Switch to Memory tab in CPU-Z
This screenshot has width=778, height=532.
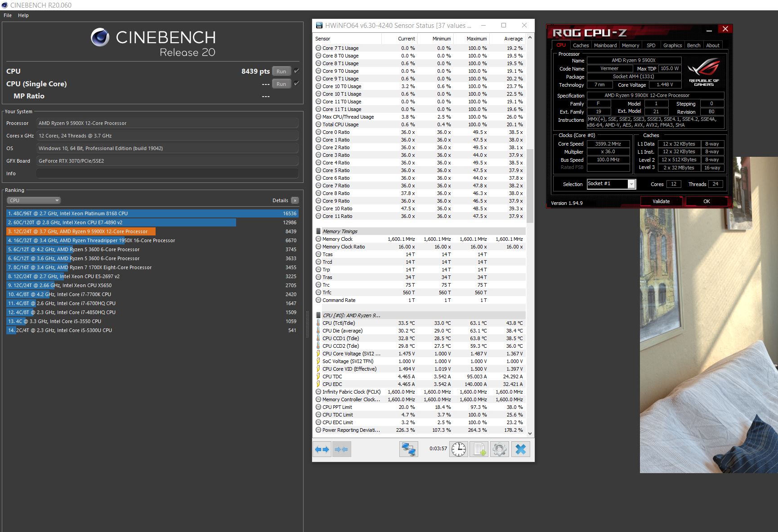point(630,45)
